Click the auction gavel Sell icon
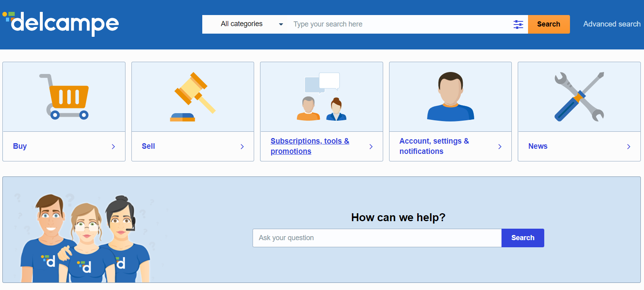 [x=193, y=97]
